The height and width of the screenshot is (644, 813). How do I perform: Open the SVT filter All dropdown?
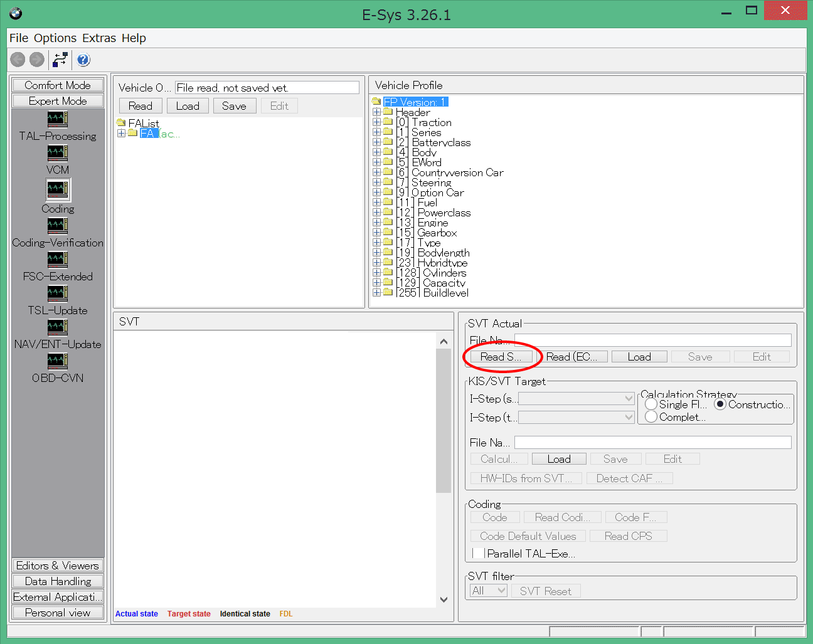point(489,591)
